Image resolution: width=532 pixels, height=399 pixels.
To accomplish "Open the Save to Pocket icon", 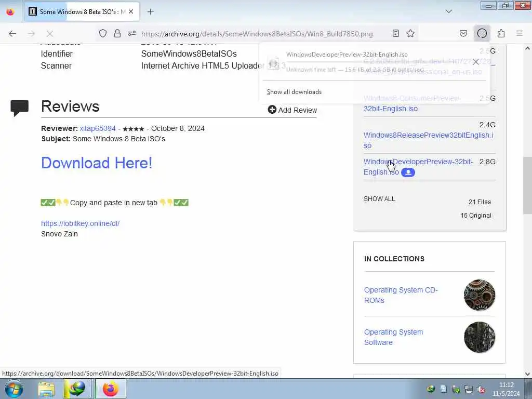I will click(463, 33).
